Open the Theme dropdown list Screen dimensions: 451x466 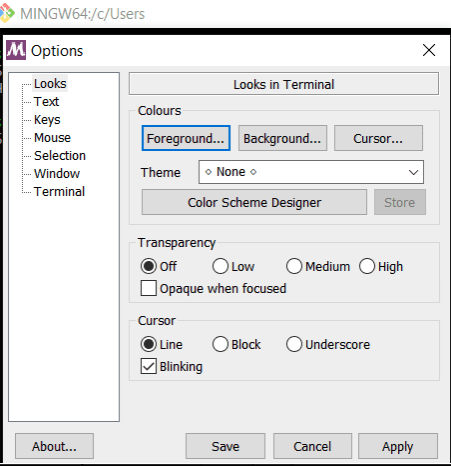pyautogui.click(x=311, y=172)
